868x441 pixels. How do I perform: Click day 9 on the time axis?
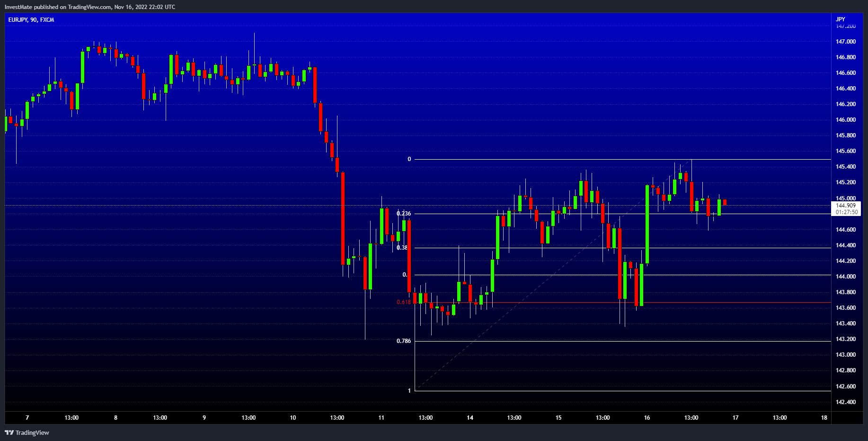click(204, 418)
